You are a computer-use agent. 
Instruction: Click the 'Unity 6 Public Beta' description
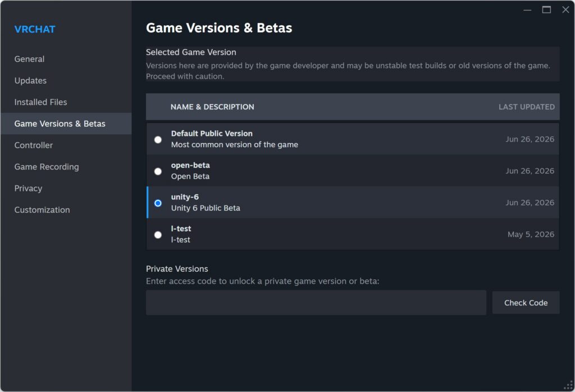(206, 208)
